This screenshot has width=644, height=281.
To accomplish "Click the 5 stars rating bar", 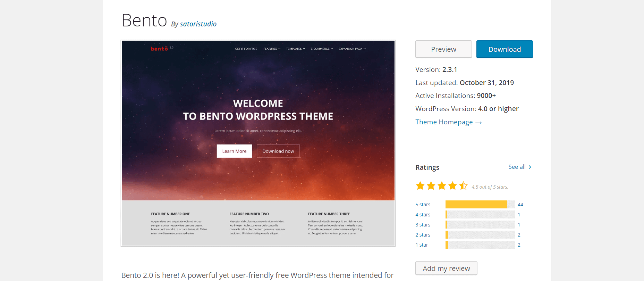I will click(x=480, y=204).
